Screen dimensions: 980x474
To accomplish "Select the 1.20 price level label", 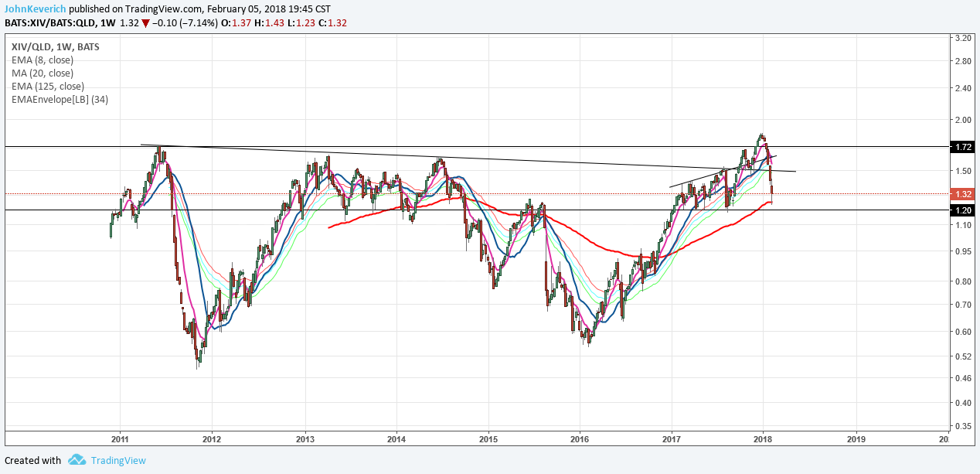I will 964,210.
